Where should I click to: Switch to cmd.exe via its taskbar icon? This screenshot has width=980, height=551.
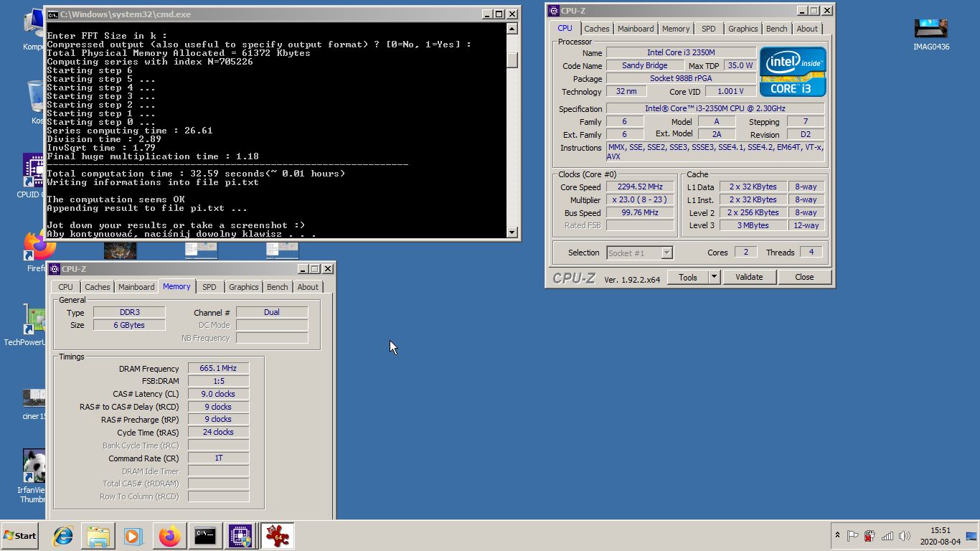tap(205, 536)
